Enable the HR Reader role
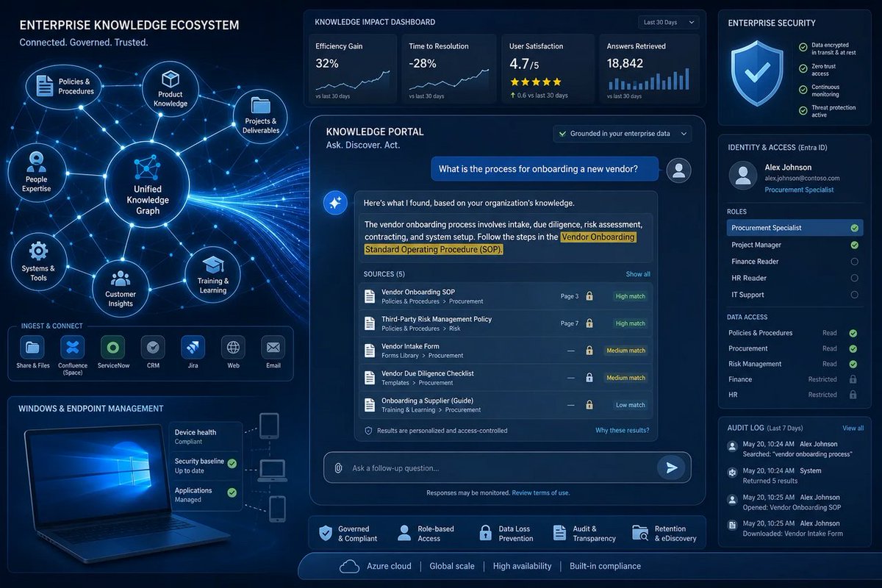 click(854, 278)
